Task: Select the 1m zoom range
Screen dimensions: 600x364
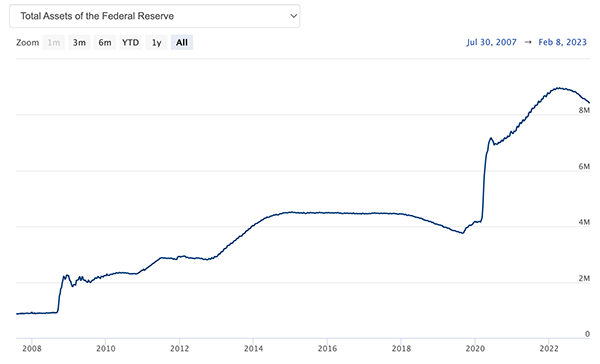Action: [54, 42]
